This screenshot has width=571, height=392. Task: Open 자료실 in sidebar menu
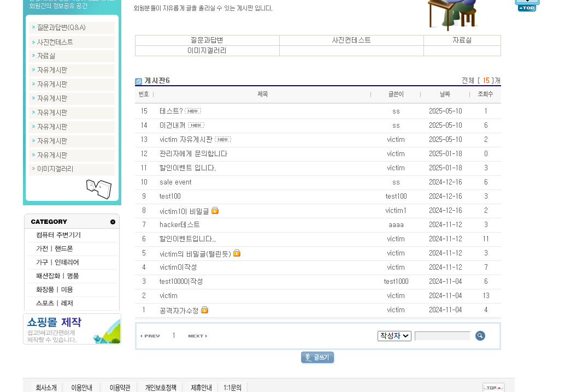[x=46, y=56]
